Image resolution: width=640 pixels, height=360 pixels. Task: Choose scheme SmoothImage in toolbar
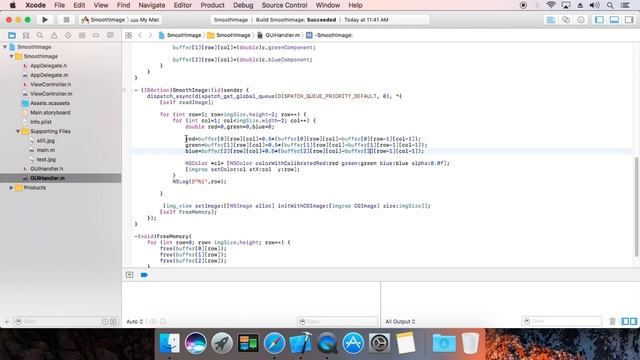[103, 20]
